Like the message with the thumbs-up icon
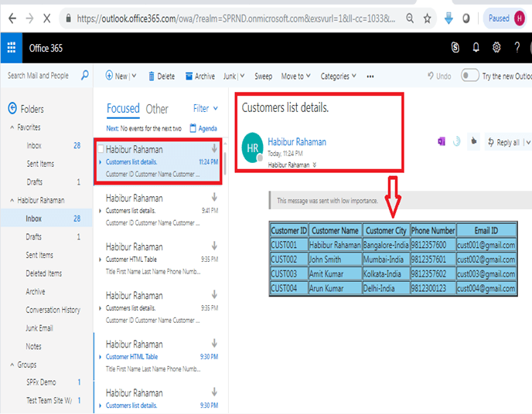This screenshot has width=532, height=414. (474, 141)
